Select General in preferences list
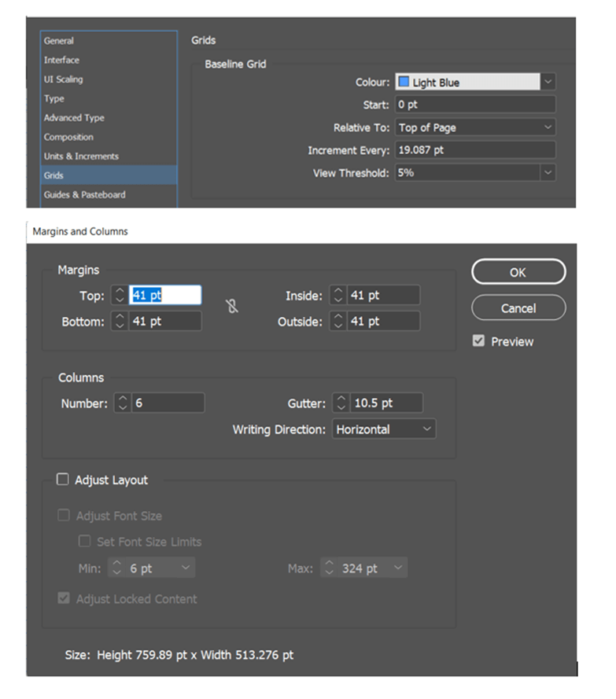This screenshot has width=616, height=699. tap(109, 41)
